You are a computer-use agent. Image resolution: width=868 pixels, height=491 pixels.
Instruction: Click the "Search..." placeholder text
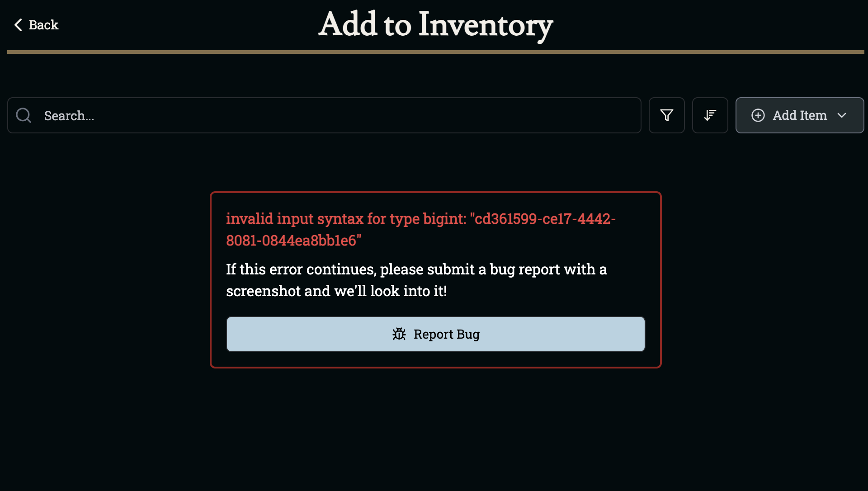click(69, 116)
